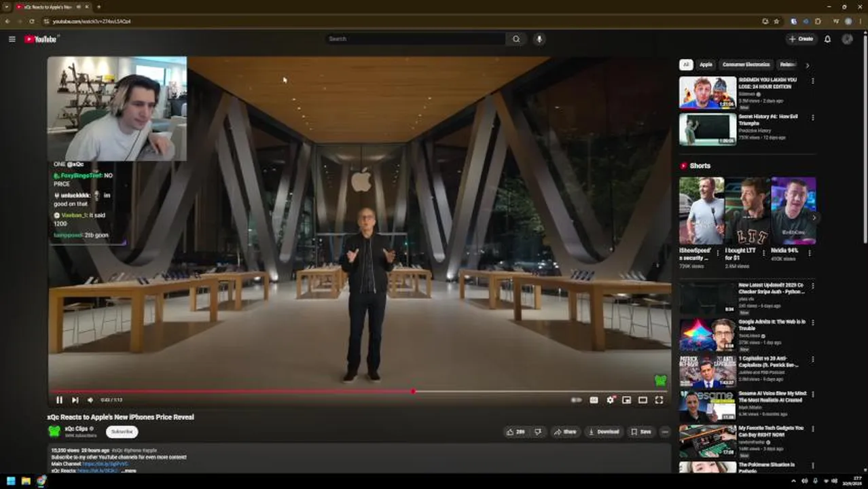Open more actions ellipsis below video
Viewport: 868px width, 489px height.
[665, 432]
